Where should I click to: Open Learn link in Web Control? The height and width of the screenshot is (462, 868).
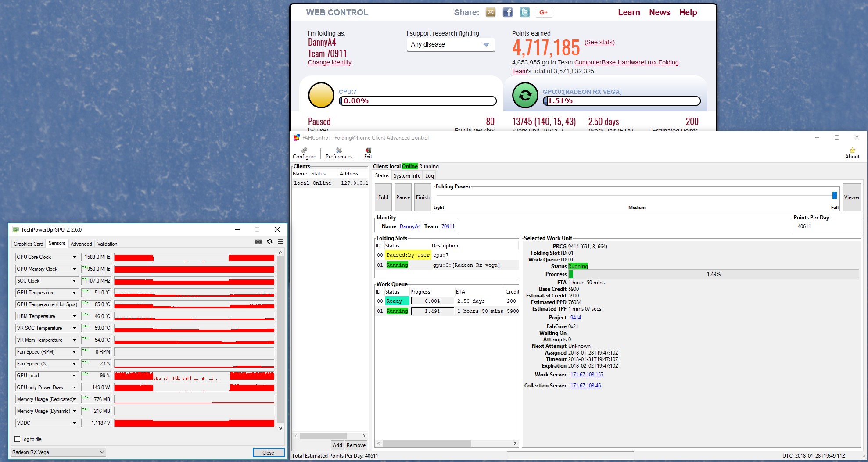[629, 12]
